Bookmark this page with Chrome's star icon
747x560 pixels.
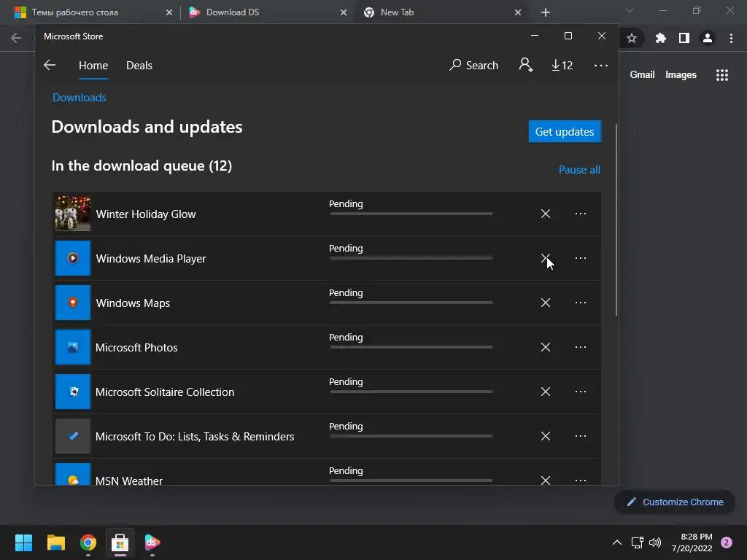tap(632, 38)
